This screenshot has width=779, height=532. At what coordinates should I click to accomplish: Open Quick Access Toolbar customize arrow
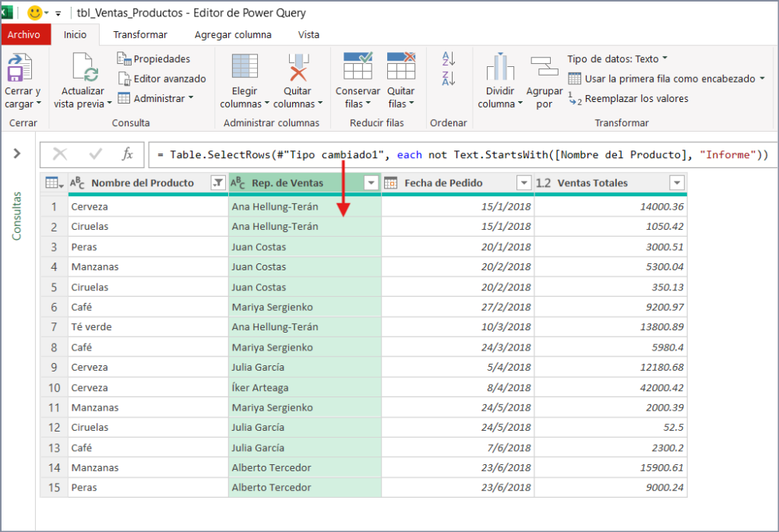point(58,13)
